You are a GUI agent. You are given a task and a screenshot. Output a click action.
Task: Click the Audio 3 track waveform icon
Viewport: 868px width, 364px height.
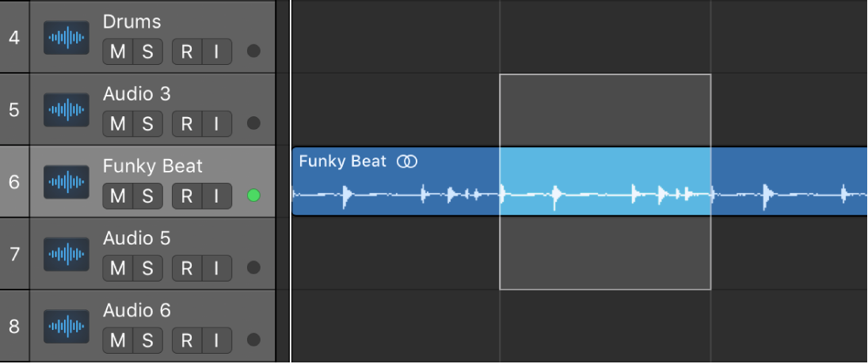pyautogui.click(x=67, y=109)
